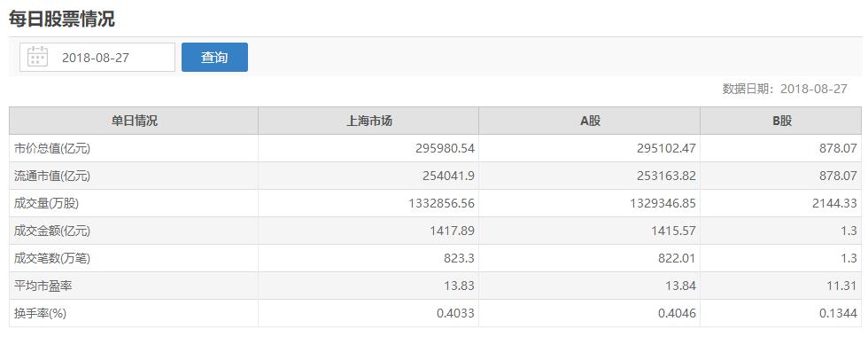Select the B股 column header
The image size is (868, 337).
point(781,121)
